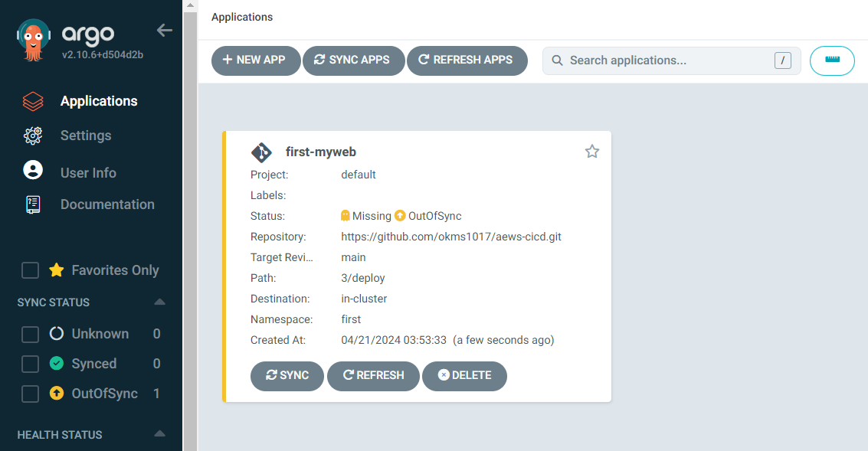Click the 'default' project value

(x=359, y=175)
